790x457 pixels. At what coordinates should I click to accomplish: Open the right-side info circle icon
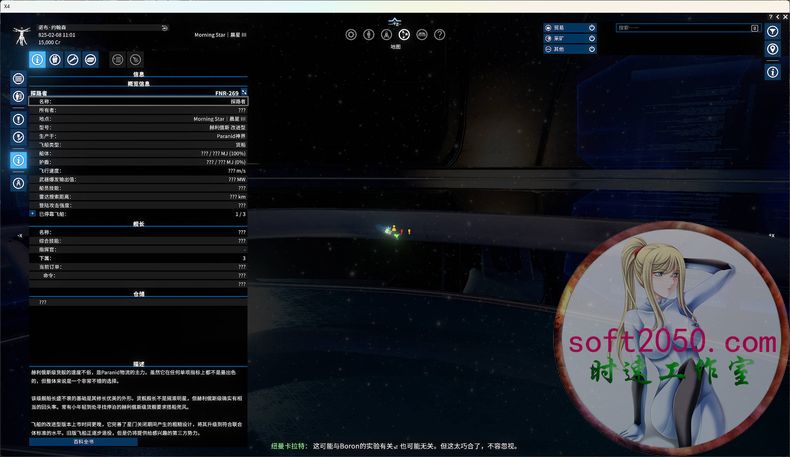point(773,72)
